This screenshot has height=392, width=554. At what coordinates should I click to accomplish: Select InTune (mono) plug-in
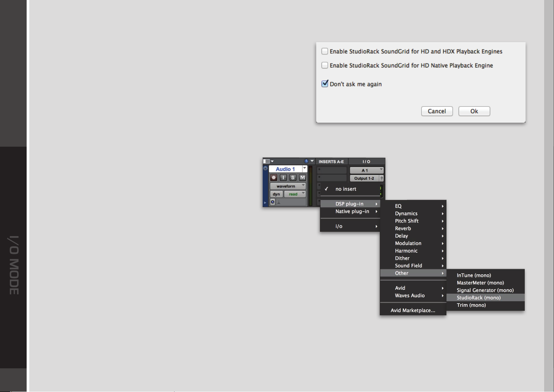(486, 275)
